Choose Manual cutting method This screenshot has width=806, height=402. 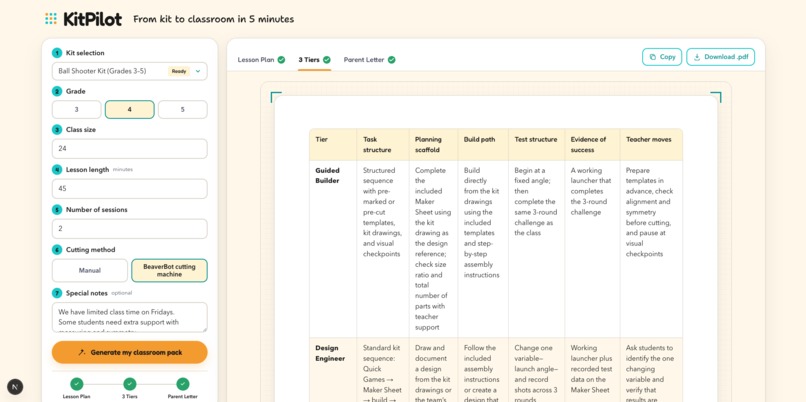tap(90, 270)
